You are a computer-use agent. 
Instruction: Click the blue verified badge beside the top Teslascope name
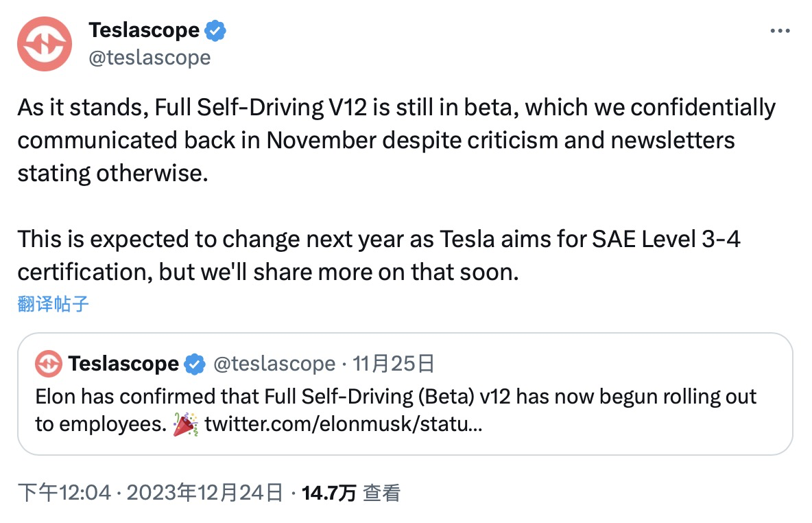click(216, 31)
